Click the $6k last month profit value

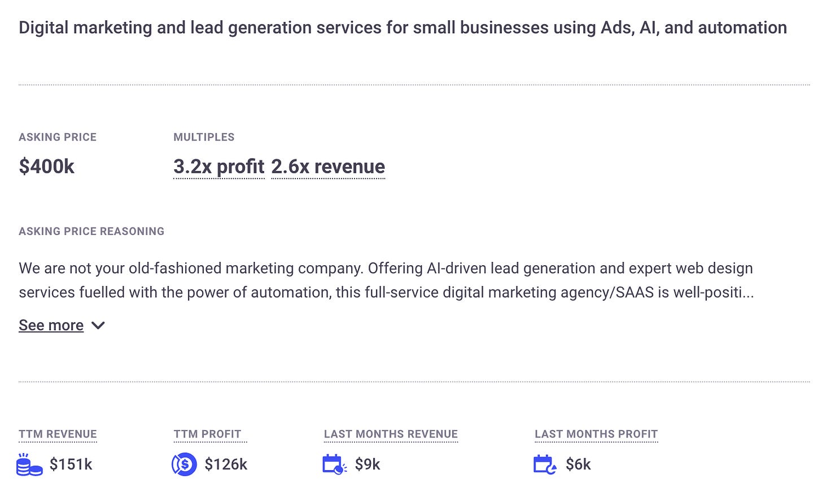click(578, 464)
